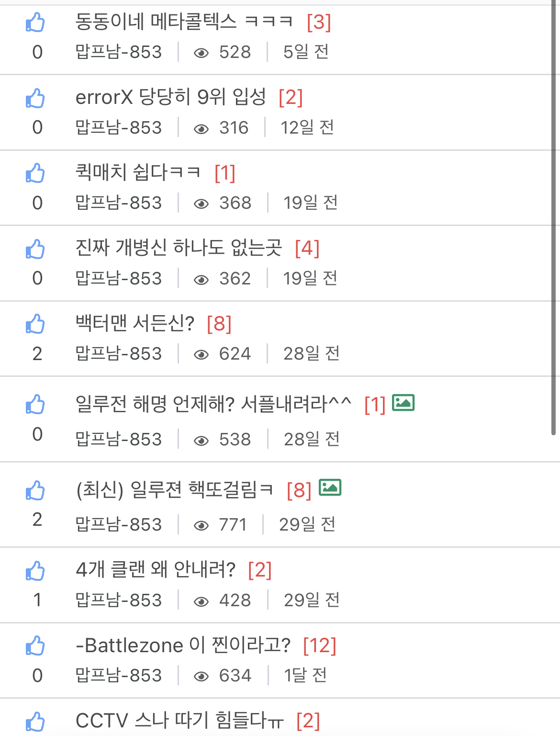Open comments [12] on -Battlezone post
Viewport: 560px width, 736px height.
(x=319, y=645)
